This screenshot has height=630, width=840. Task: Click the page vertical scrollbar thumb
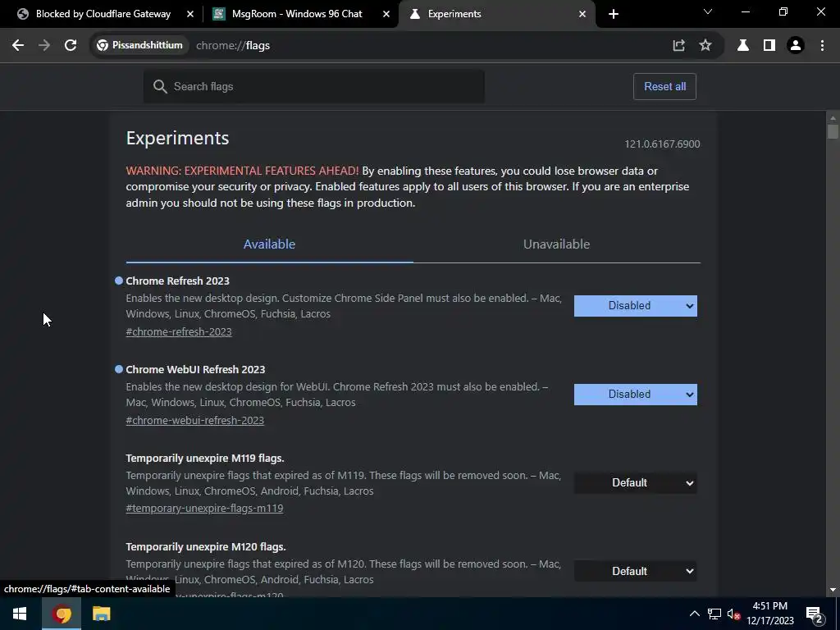coord(833,131)
